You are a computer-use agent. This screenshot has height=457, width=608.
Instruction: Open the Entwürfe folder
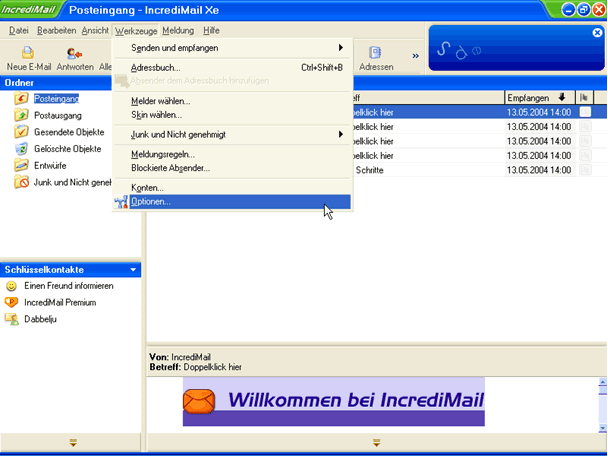(x=50, y=166)
